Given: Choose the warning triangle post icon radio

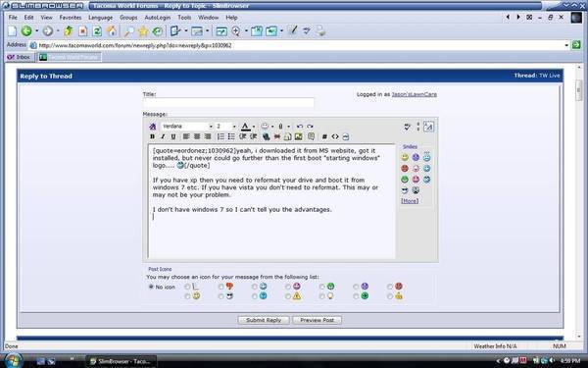Looking at the screenshot, I should pyautogui.click(x=287, y=296).
